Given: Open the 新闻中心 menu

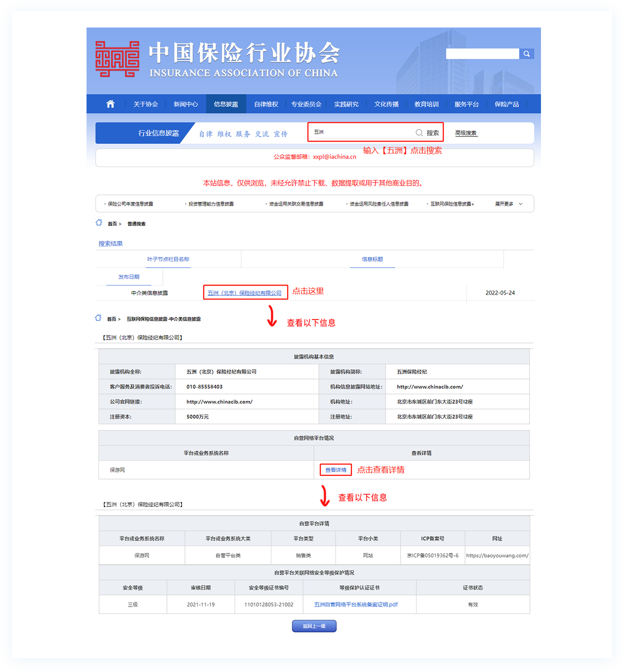Looking at the screenshot, I should pyautogui.click(x=185, y=104).
